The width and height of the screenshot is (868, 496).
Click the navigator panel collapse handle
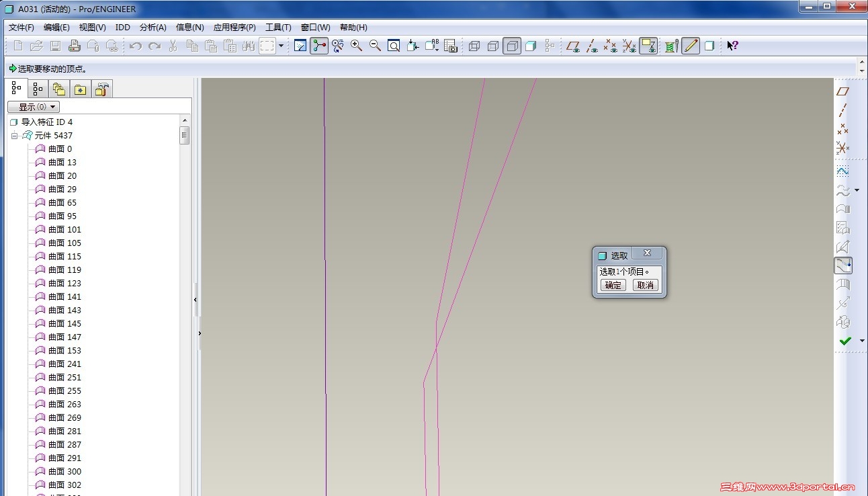click(196, 299)
